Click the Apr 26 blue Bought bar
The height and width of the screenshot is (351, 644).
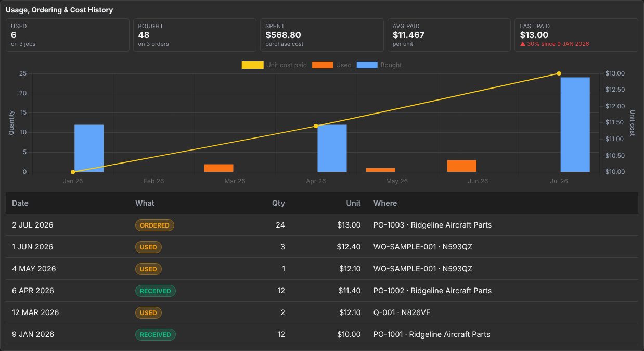click(332, 148)
